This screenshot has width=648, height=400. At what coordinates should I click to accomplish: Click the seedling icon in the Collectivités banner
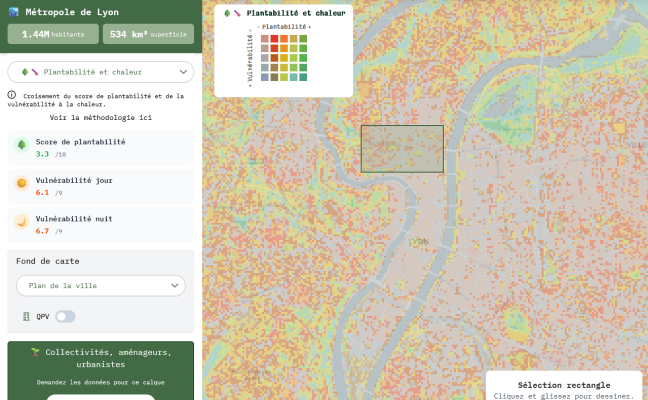pyautogui.click(x=35, y=352)
